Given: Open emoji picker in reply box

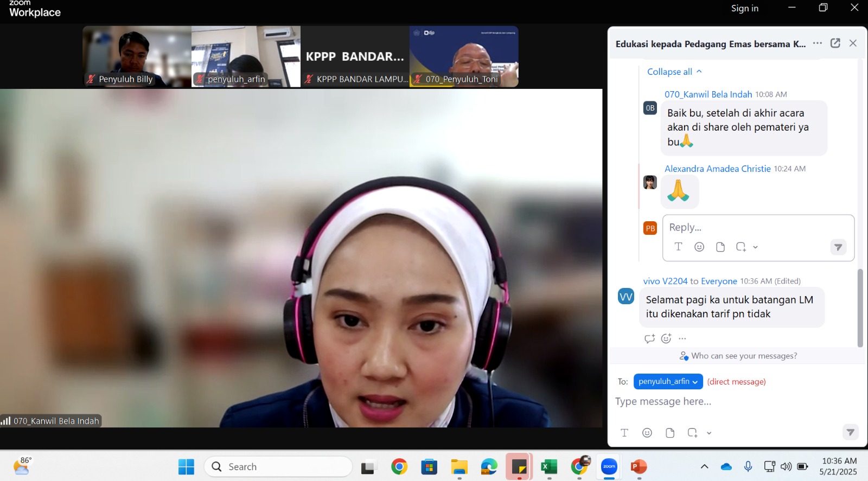Looking at the screenshot, I should pyautogui.click(x=699, y=247).
